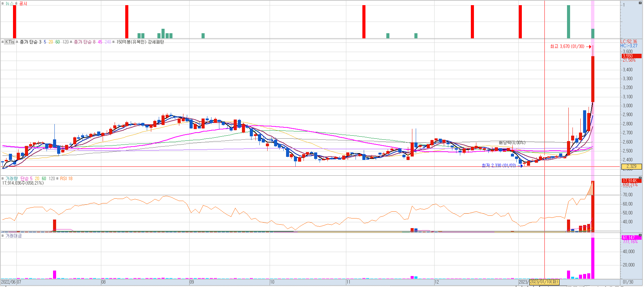Image resolution: width=644 pixels, height=287 pixels.
Task: Click the square marker beside RSI 18
Action: pyautogui.click(x=57, y=178)
